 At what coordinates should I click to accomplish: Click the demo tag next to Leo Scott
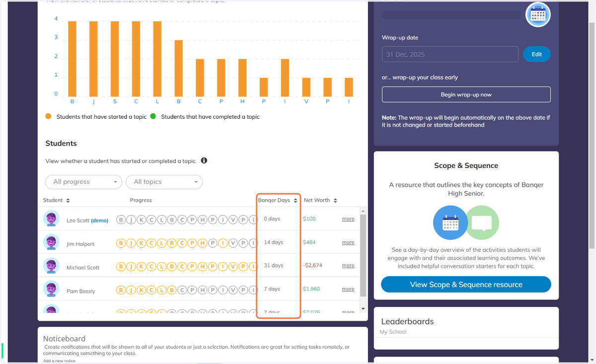click(x=99, y=220)
